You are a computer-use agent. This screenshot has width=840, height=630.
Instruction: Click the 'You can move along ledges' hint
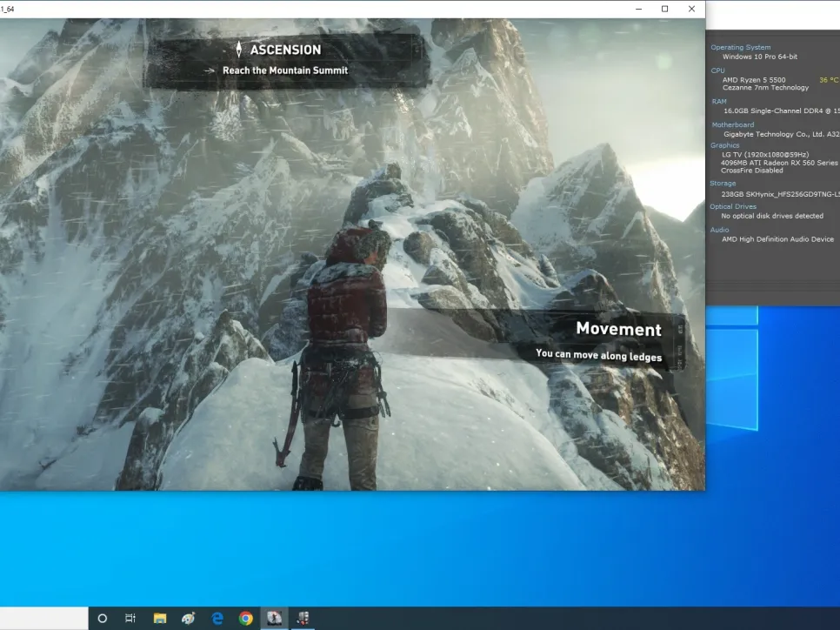(598, 355)
